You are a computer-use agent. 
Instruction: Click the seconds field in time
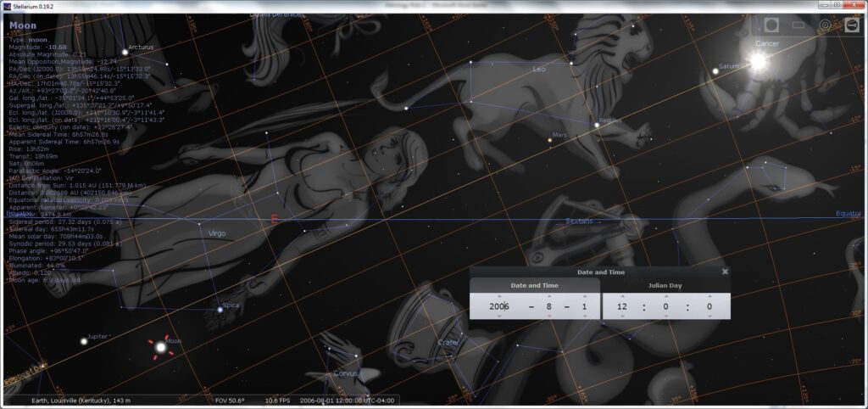point(709,306)
